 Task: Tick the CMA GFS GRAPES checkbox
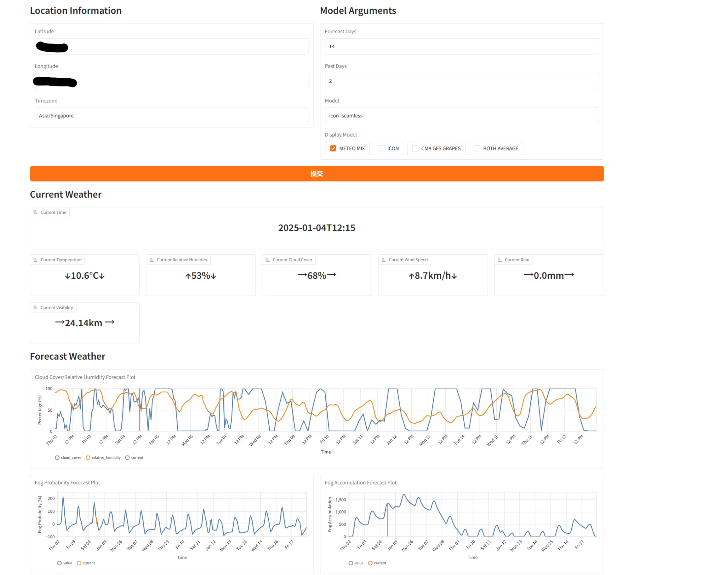coord(415,148)
